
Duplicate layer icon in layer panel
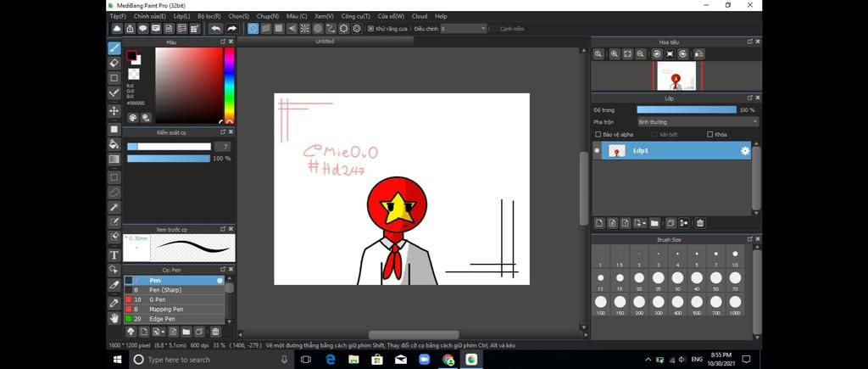tap(670, 223)
